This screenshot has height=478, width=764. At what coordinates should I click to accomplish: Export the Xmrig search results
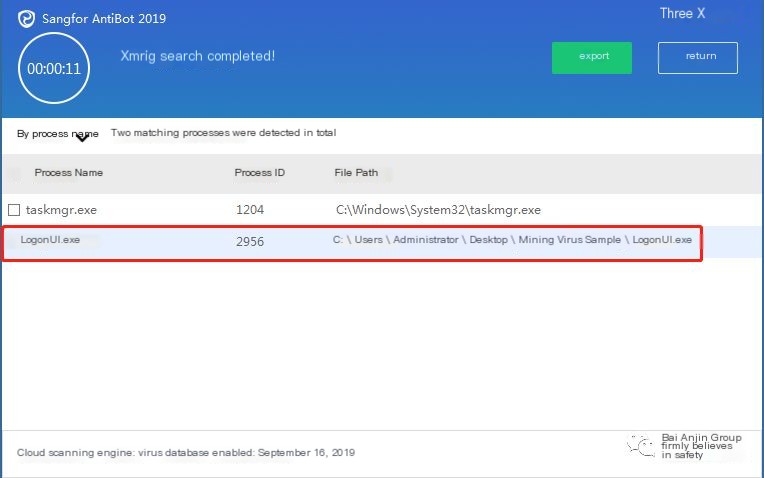pyautogui.click(x=592, y=58)
